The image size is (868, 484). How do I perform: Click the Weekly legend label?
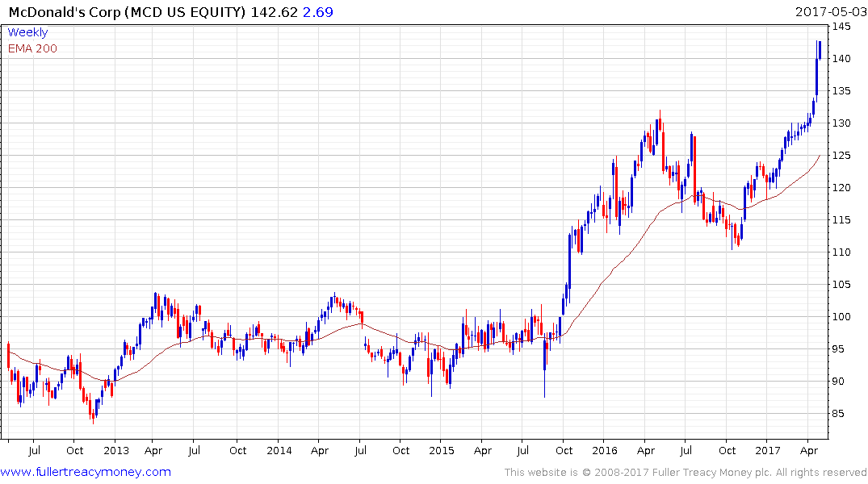(27, 32)
